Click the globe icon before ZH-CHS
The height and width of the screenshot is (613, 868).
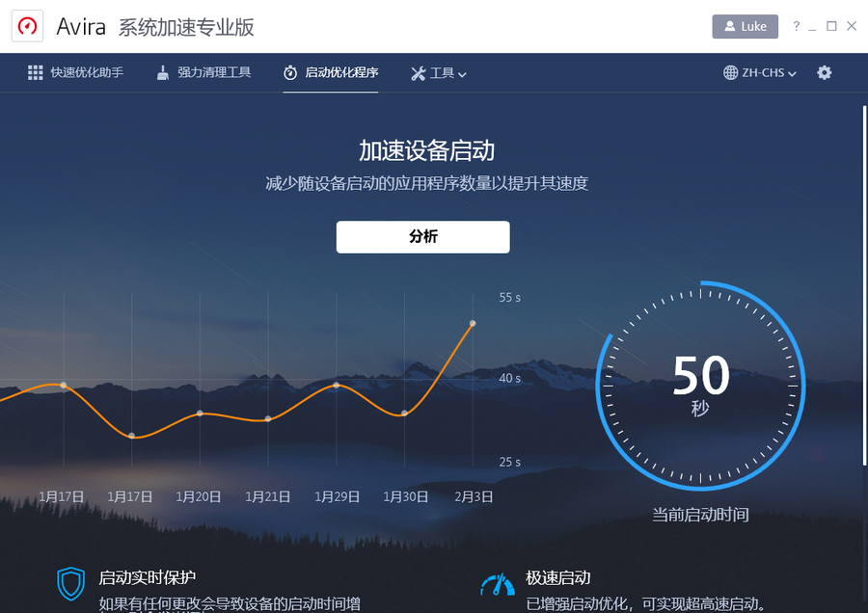730,72
